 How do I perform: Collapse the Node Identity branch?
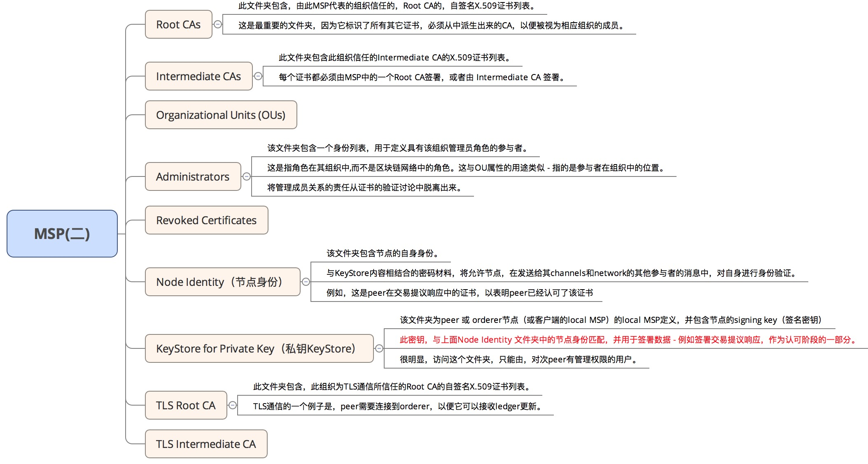(306, 282)
